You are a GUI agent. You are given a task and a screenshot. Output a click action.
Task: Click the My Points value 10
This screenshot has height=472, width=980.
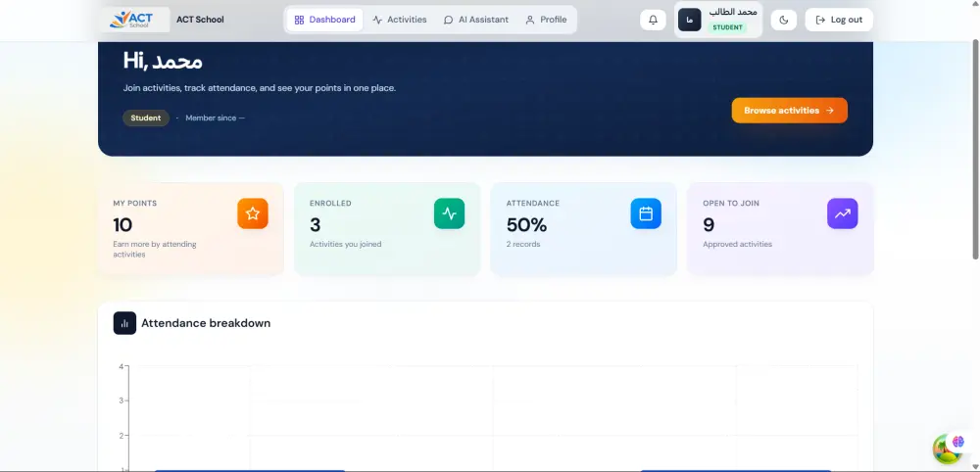122,225
